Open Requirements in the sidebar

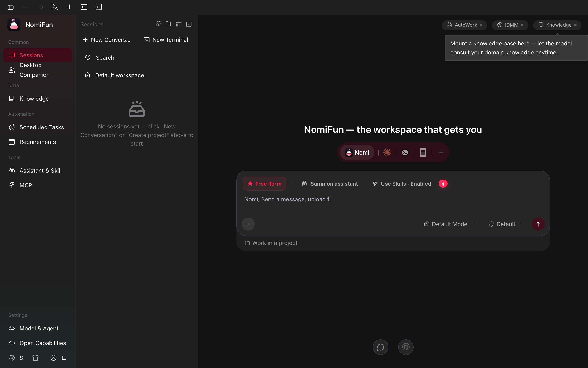(38, 142)
